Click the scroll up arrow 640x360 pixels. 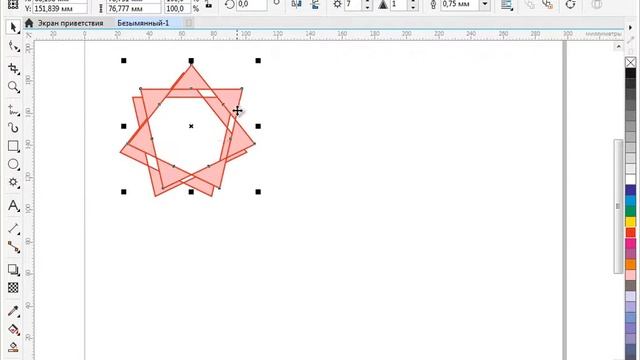click(x=618, y=47)
